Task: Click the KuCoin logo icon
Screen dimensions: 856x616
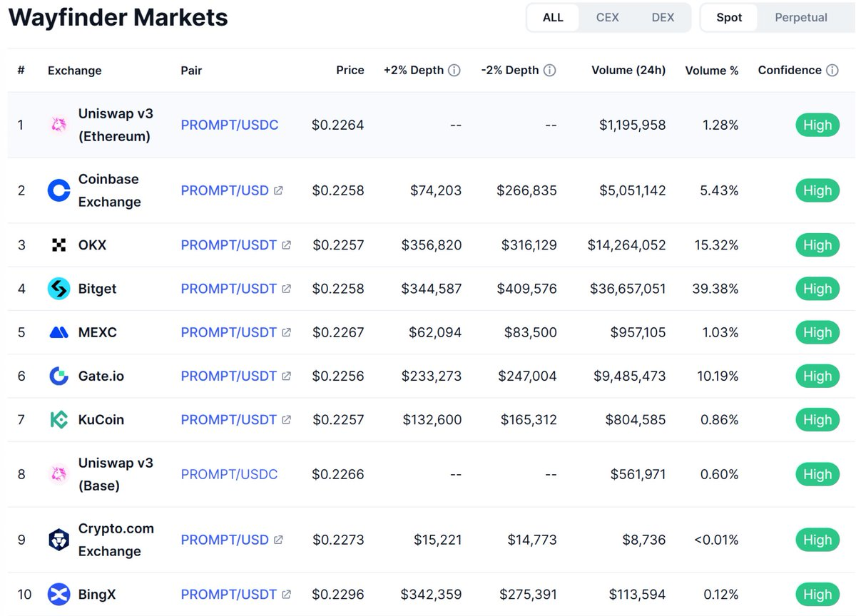Action: (x=58, y=420)
